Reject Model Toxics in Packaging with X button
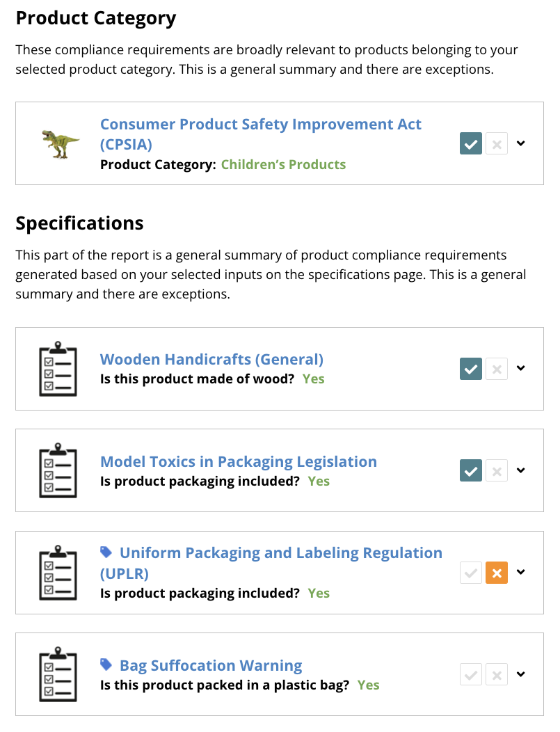 [x=497, y=470]
